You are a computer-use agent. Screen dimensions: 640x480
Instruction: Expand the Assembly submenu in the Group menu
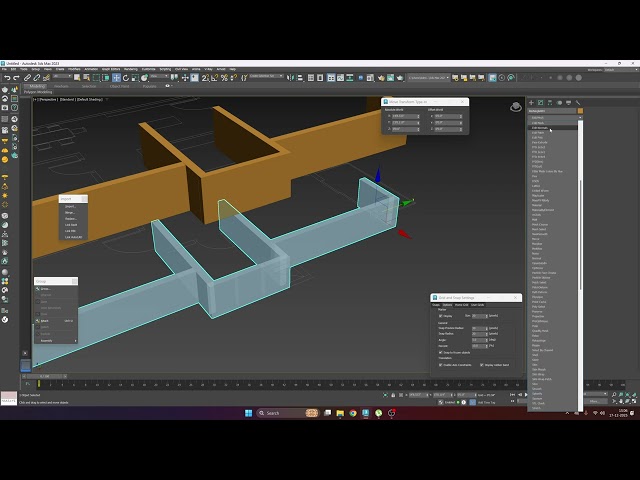click(x=56, y=340)
